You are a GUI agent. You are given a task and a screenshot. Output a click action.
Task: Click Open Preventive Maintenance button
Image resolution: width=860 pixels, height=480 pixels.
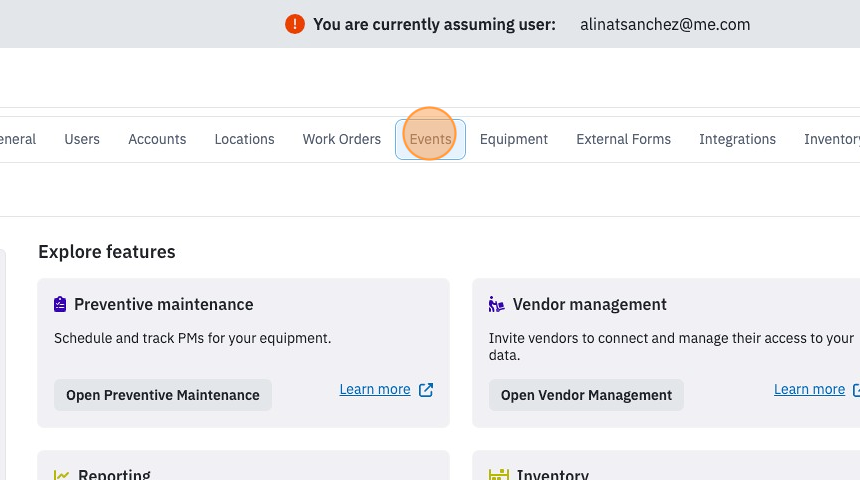coord(163,395)
